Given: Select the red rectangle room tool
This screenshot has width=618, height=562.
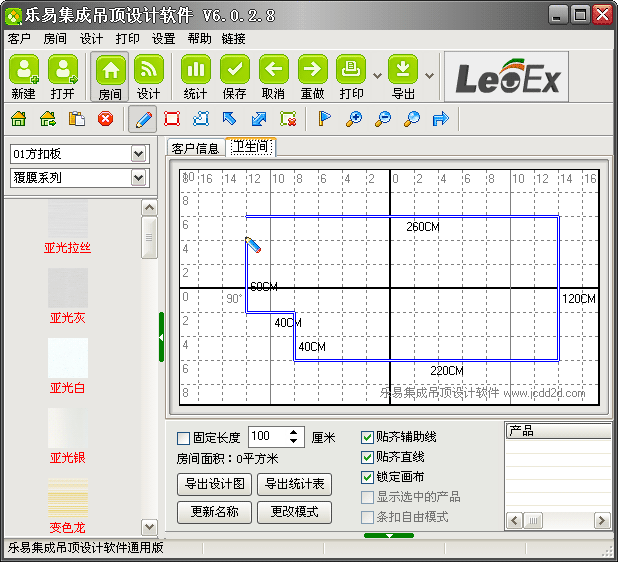Looking at the screenshot, I should pos(172,119).
